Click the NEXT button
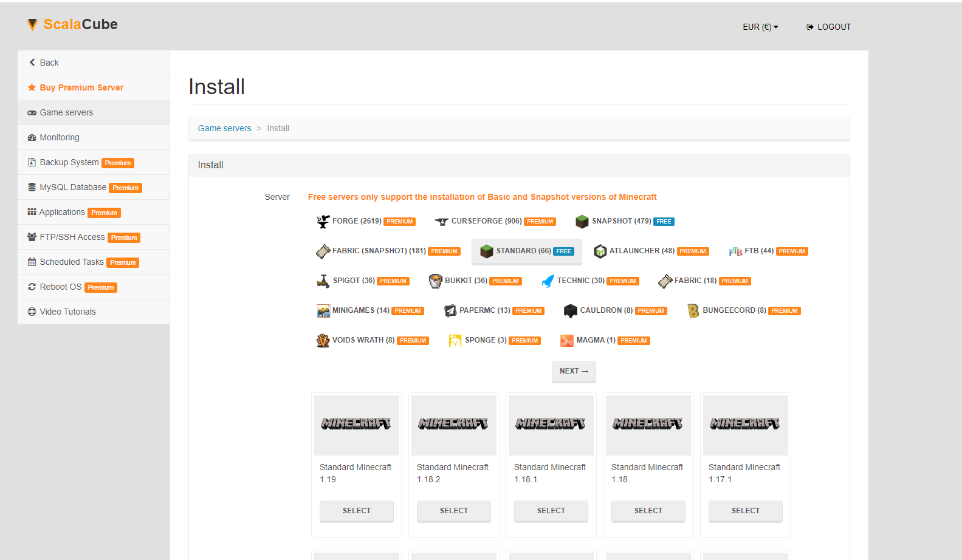This screenshot has width=962, height=560. [x=574, y=371]
